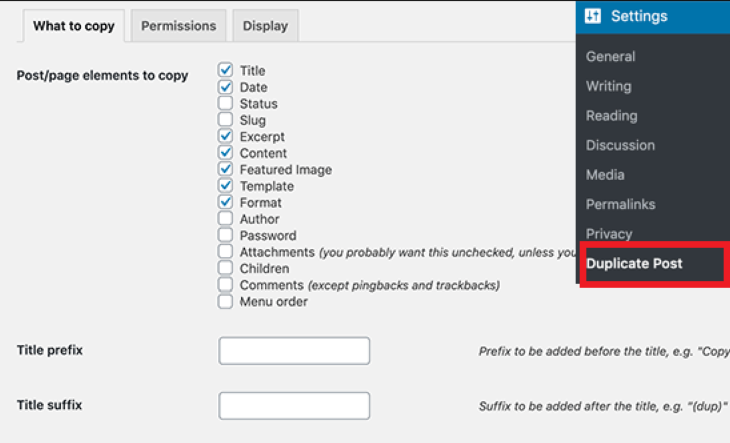Click the Settings sliders icon
Image resolution: width=730 pixels, height=443 pixels.
click(594, 16)
